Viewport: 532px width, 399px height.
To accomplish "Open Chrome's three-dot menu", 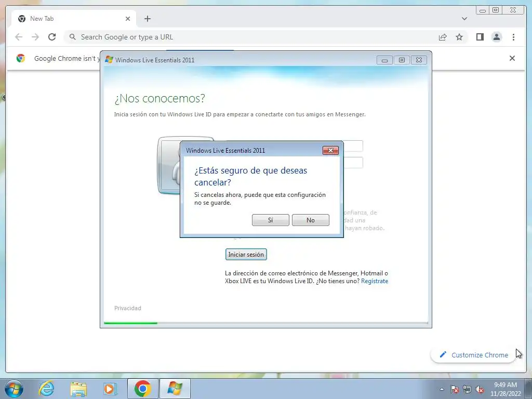I will click(513, 37).
